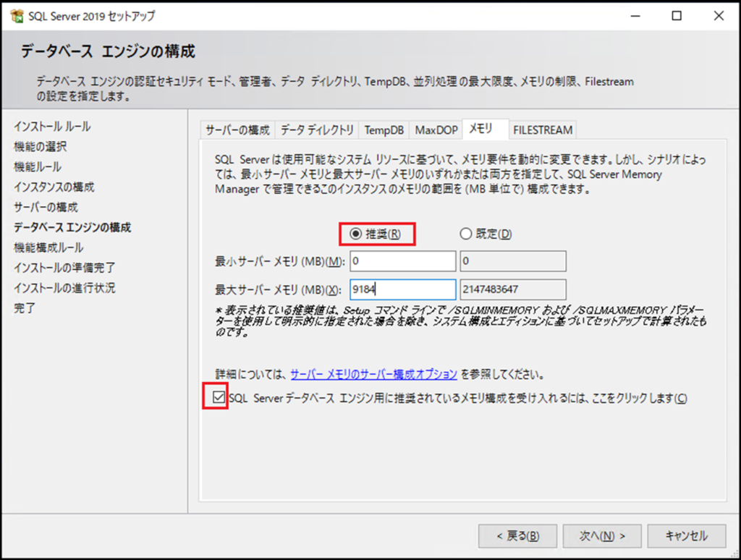Switch to the サーバーの構成 tab
The image size is (741, 560).
click(237, 130)
